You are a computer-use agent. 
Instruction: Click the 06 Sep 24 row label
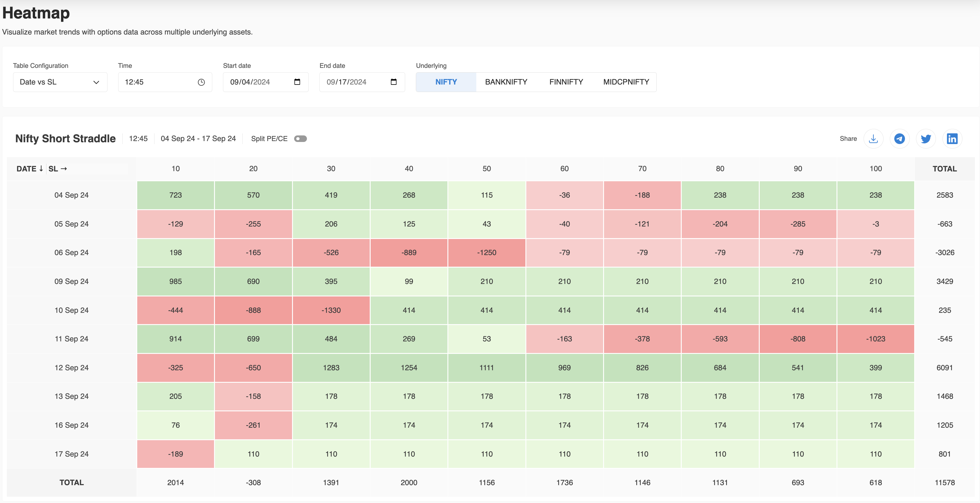click(71, 253)
